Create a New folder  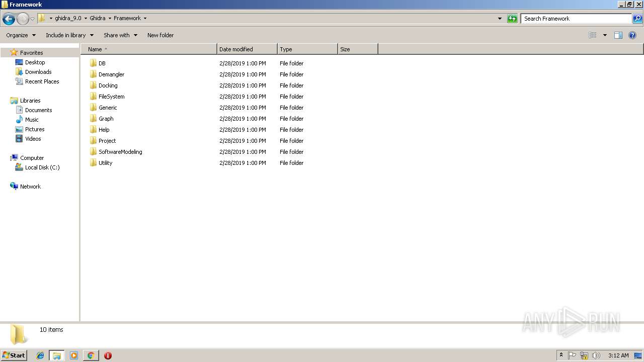pos(160,35)
